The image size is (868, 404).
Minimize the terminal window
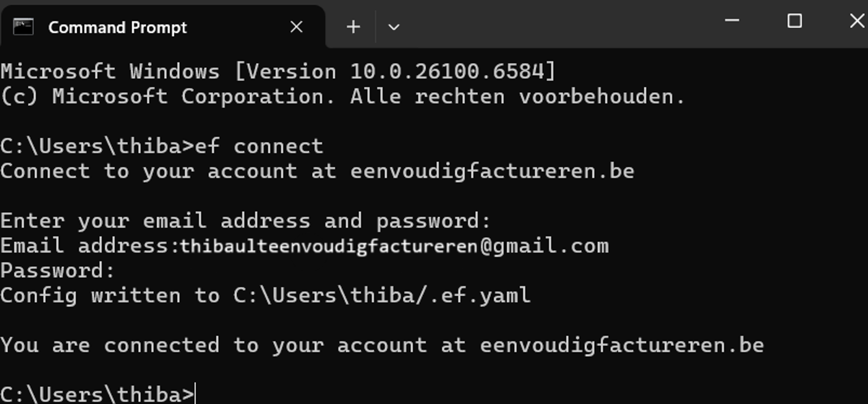[x=732, y=21]
